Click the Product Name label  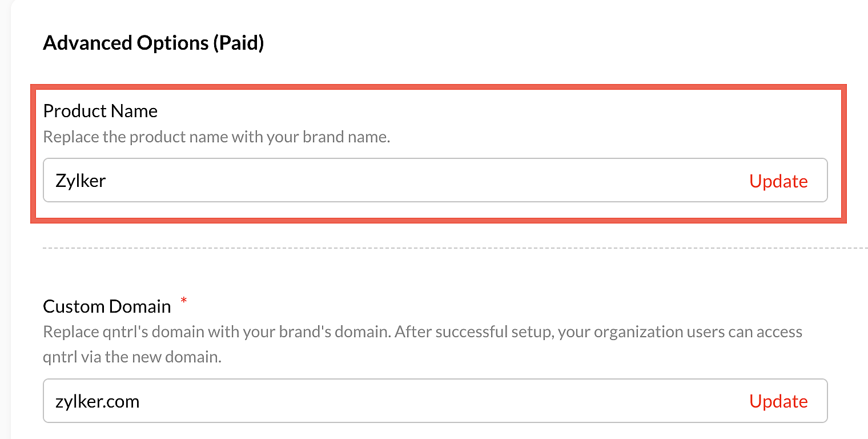coord(100,111)
